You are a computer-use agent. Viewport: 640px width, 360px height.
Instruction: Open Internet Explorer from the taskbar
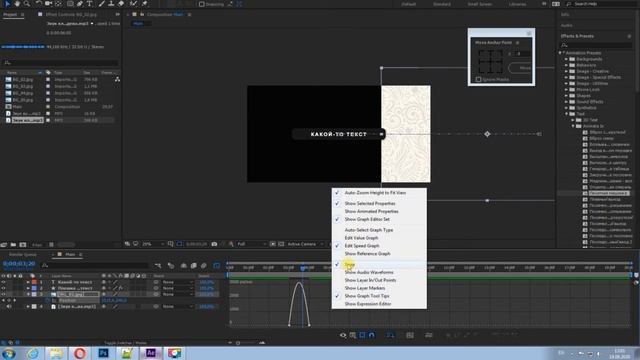32,353
